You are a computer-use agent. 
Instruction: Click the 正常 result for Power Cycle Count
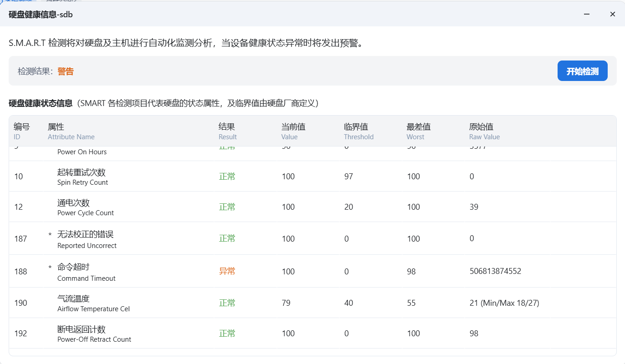(227, 207)
